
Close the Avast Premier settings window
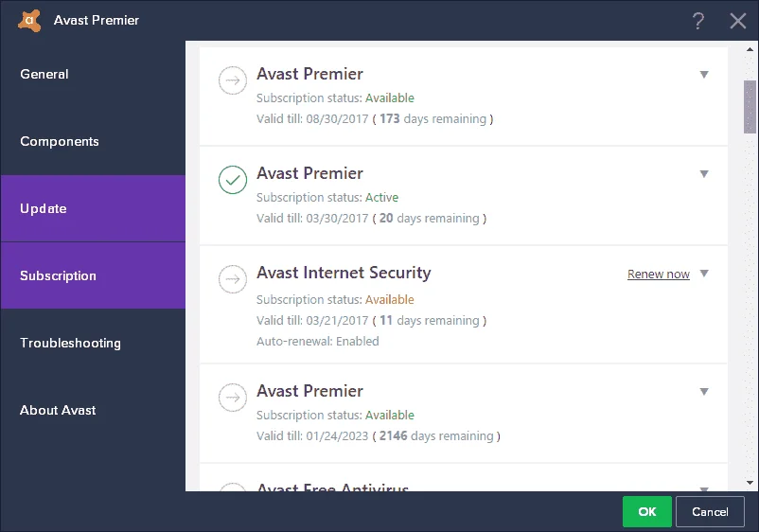737,21
